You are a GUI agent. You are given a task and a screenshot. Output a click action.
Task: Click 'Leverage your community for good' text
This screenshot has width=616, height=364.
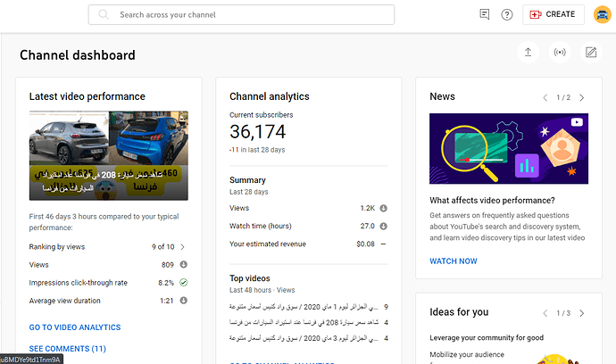coord(487,338)
